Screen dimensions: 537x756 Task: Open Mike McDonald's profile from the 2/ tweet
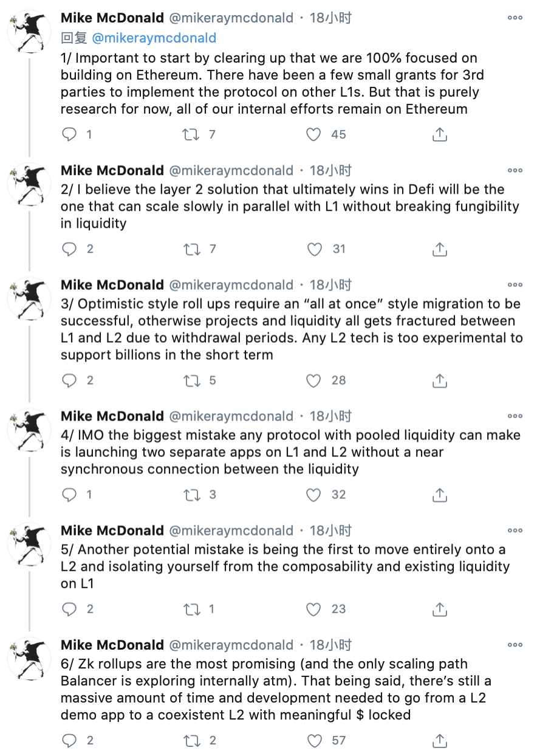(x=112, y=170)
